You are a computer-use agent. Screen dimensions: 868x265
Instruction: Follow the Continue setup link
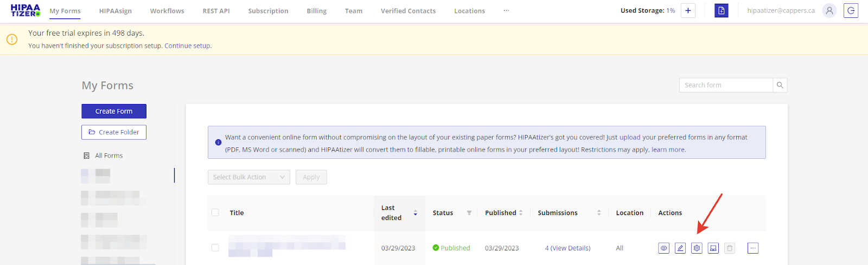(187, 46)
